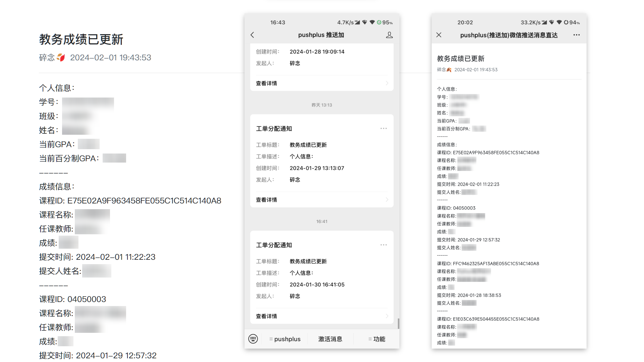Screen dimensions: 644x362
Task: Click 课程ID: 04050003 in right phone screen
Action: [x=456, y=208]
